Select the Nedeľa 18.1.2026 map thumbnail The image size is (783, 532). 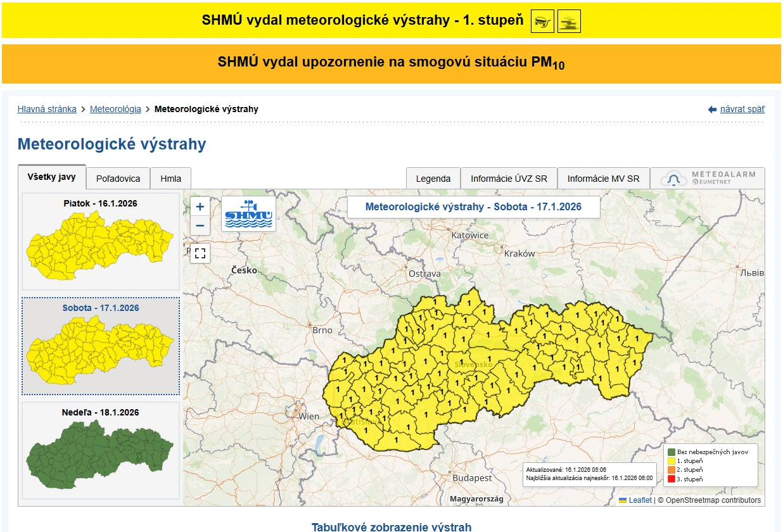tap(100, 450)
